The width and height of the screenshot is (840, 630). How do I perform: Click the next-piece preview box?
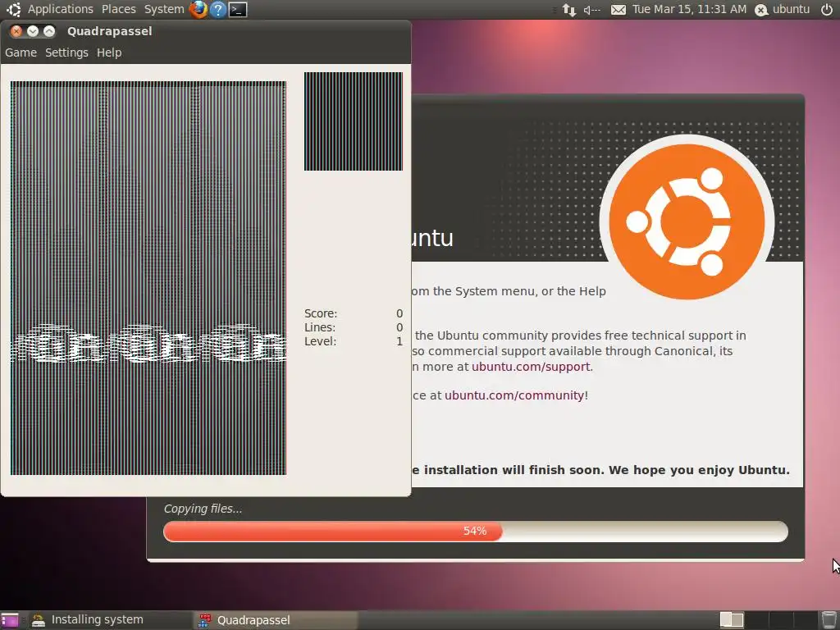pyautogui.click(x=353, y=121)
